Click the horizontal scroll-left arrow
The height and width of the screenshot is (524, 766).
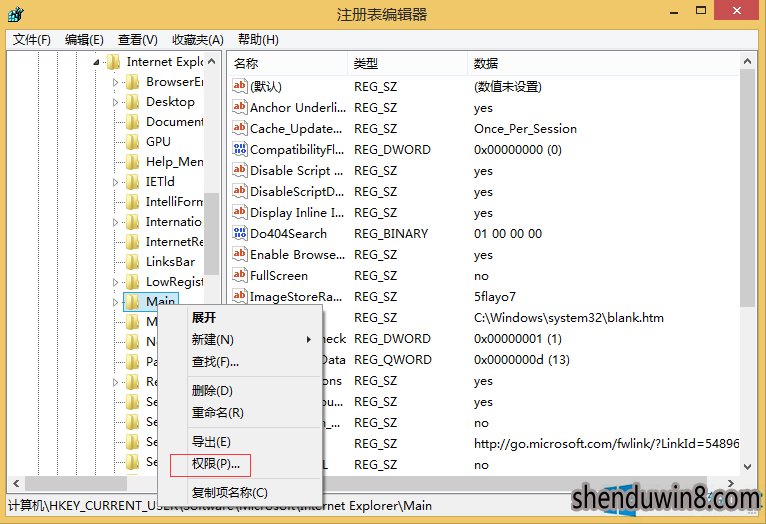tap(16, 483)
